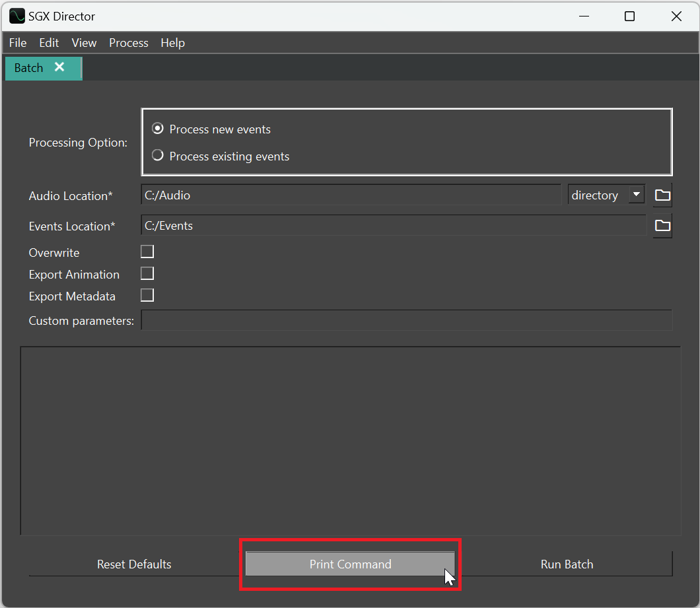The width and height of the screenshot is (700, 608).
Task: Click the Run Batch button
Action: click(x=567, y=564)
